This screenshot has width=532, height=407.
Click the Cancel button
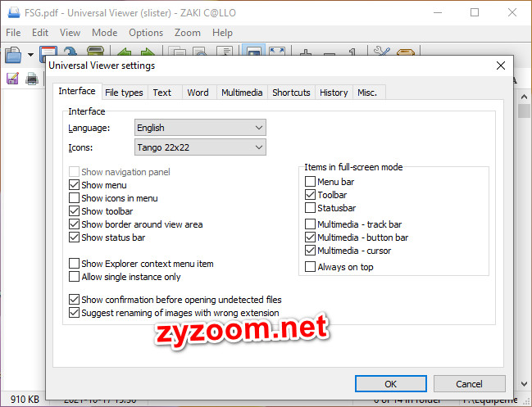(469, 383)
